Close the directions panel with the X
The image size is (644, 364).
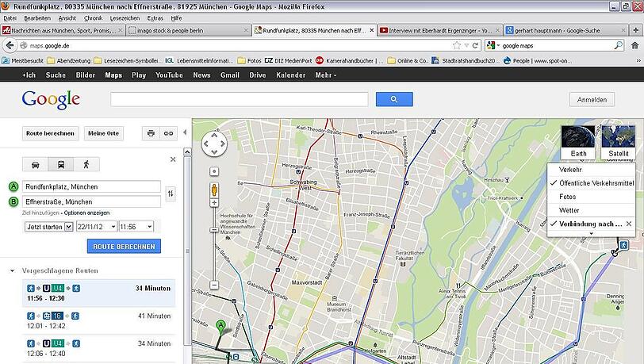[173, 159]
